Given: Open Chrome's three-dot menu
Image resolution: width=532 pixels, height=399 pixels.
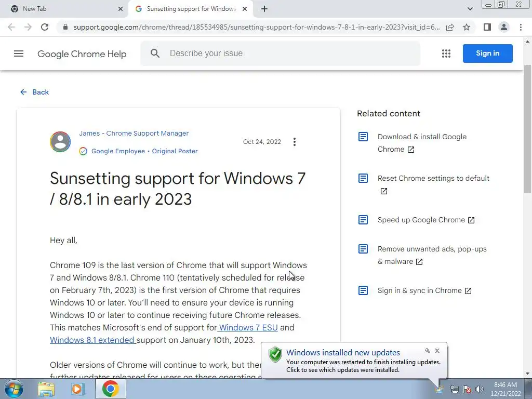Looking at the screenshot, I should tap(521, 27).
